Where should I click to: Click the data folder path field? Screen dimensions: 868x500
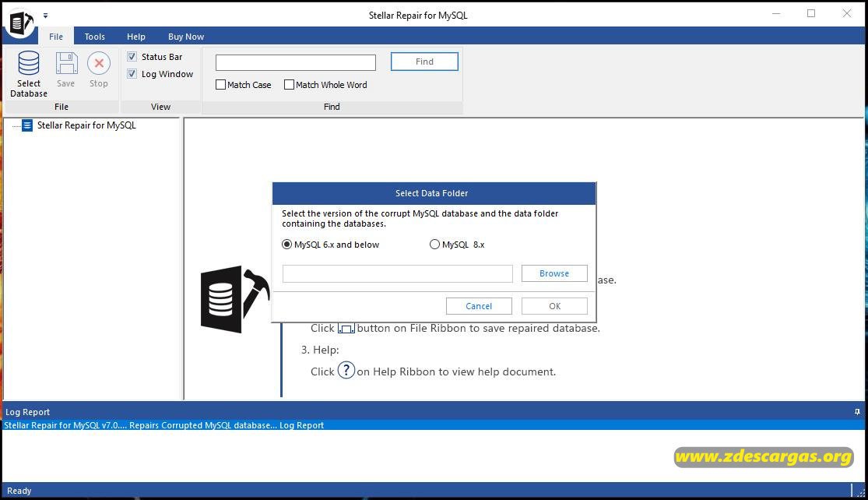398,273
